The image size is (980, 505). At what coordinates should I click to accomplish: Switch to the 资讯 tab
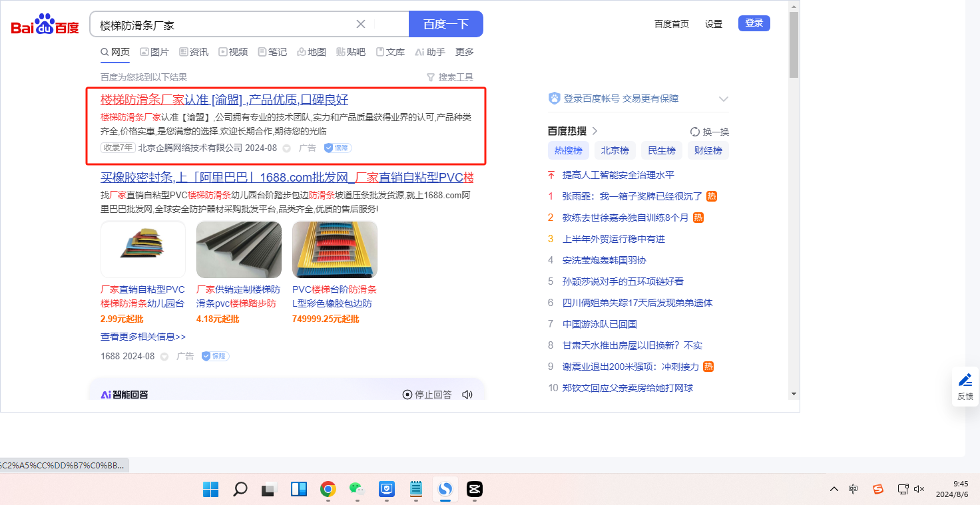[x=194, y=52]
